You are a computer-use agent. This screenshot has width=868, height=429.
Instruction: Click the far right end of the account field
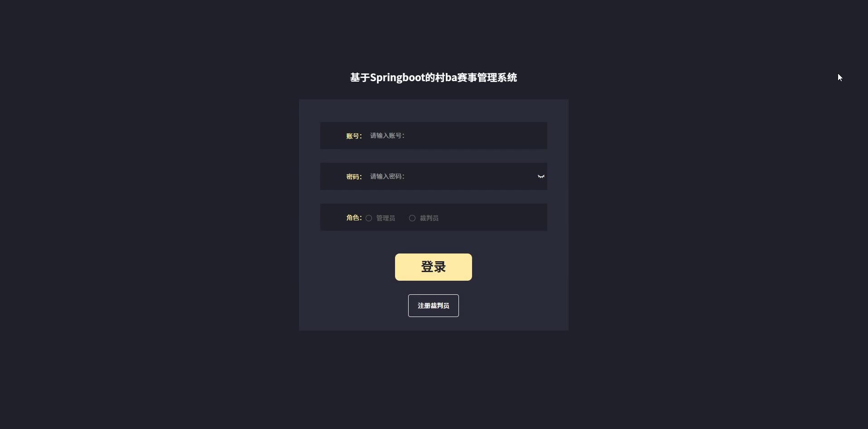(539, 136)
